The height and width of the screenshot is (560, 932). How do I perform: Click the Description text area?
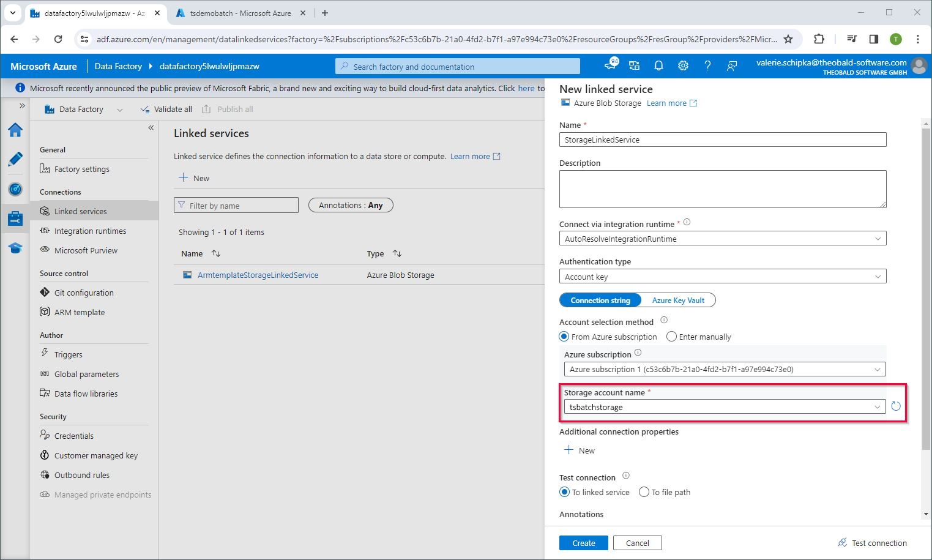tap(723, 189)
